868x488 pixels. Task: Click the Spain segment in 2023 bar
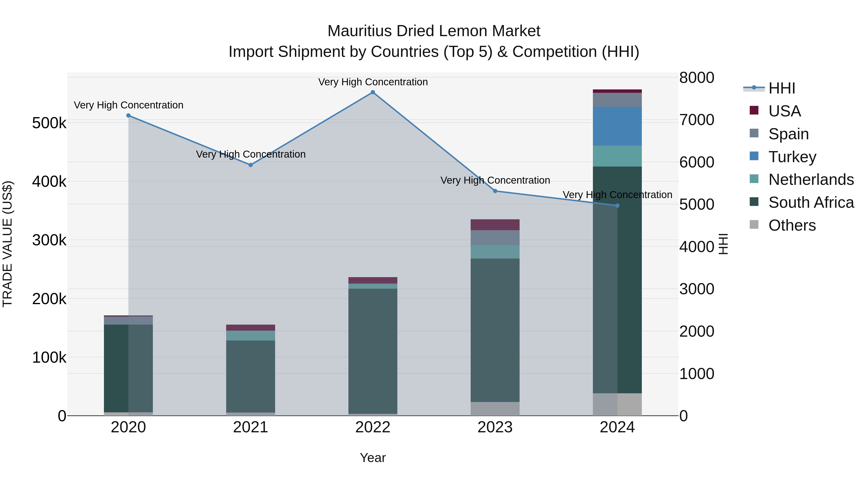tap(495, 238)
